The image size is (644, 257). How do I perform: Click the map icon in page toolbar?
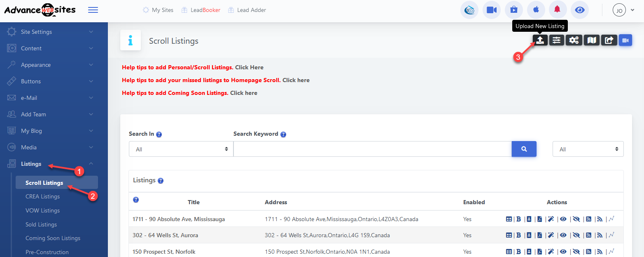pos(592,40)
